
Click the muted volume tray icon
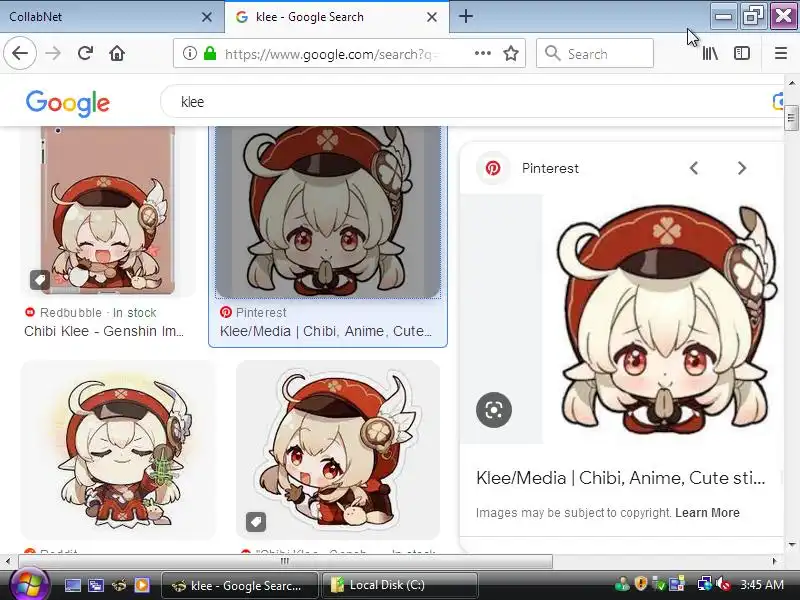pos(723,584)
